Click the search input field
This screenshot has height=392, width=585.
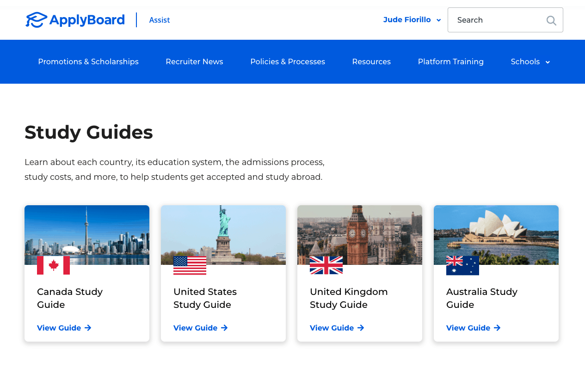(x=495, y=20)
